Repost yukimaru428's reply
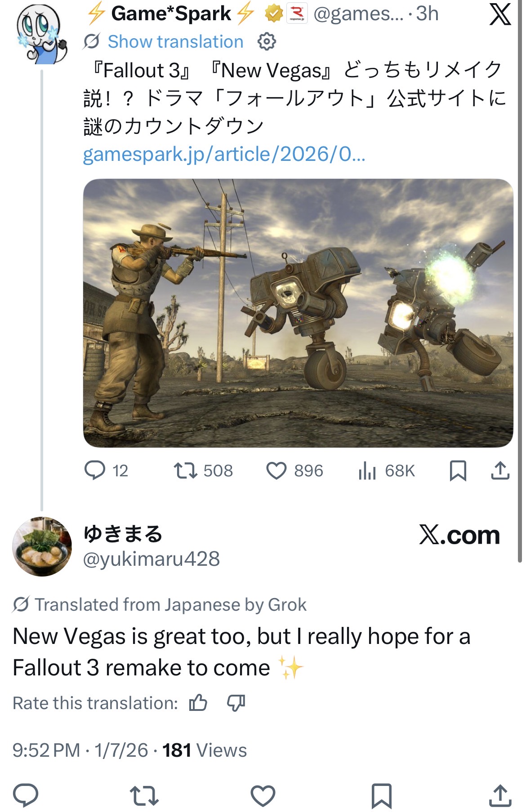Image resolution: width=526 pixels, height=812 pixels. coord(144,795)
